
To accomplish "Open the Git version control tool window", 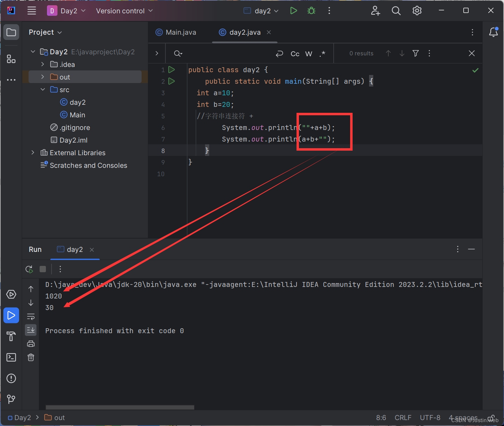I will coord(11,399).
